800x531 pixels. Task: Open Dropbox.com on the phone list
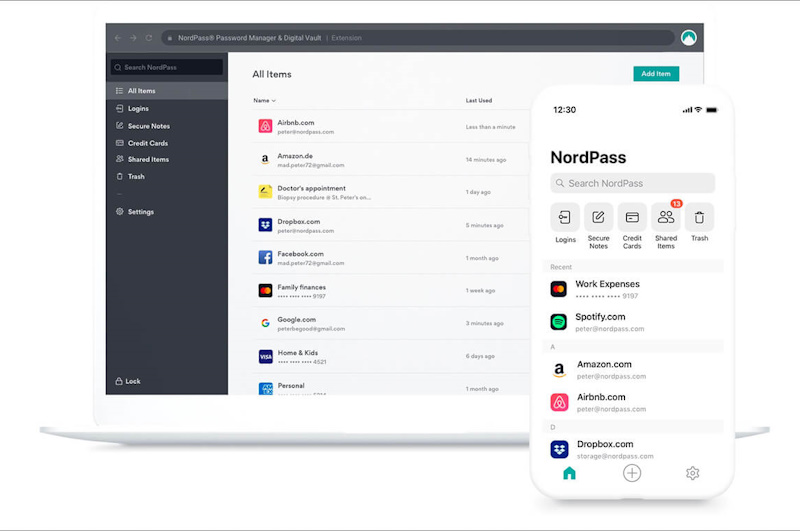[633, 449]
